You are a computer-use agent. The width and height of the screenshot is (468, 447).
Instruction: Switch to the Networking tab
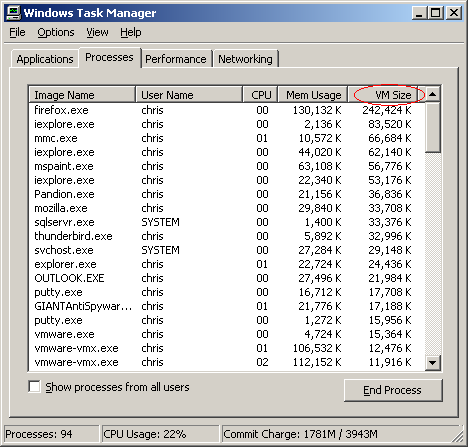[245, 59]
